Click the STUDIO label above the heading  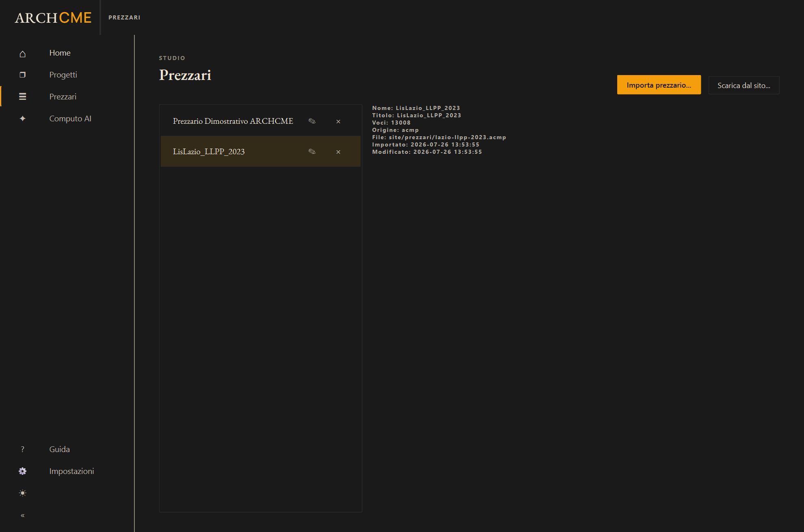(172, 58)
